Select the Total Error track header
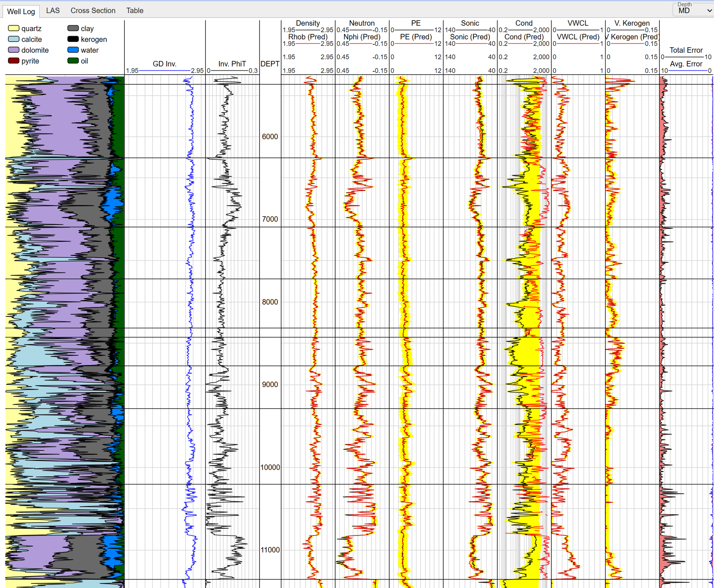 coord(686,50)
